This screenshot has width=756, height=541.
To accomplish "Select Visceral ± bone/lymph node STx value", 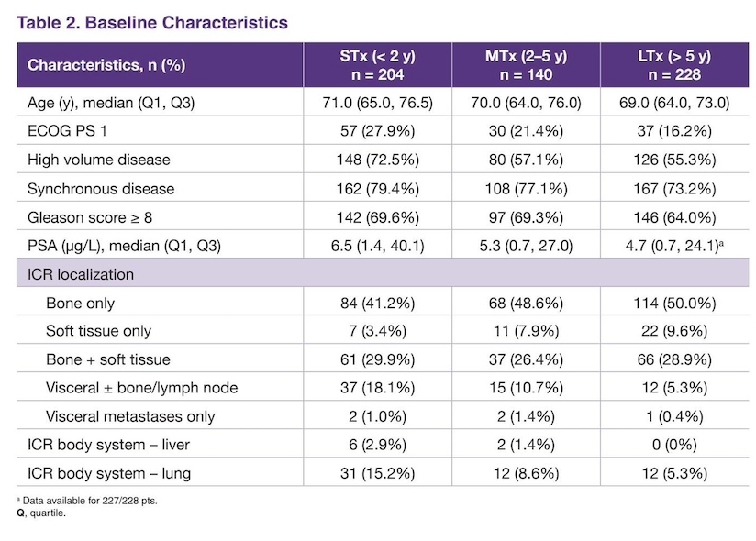I will pos(377,388).
